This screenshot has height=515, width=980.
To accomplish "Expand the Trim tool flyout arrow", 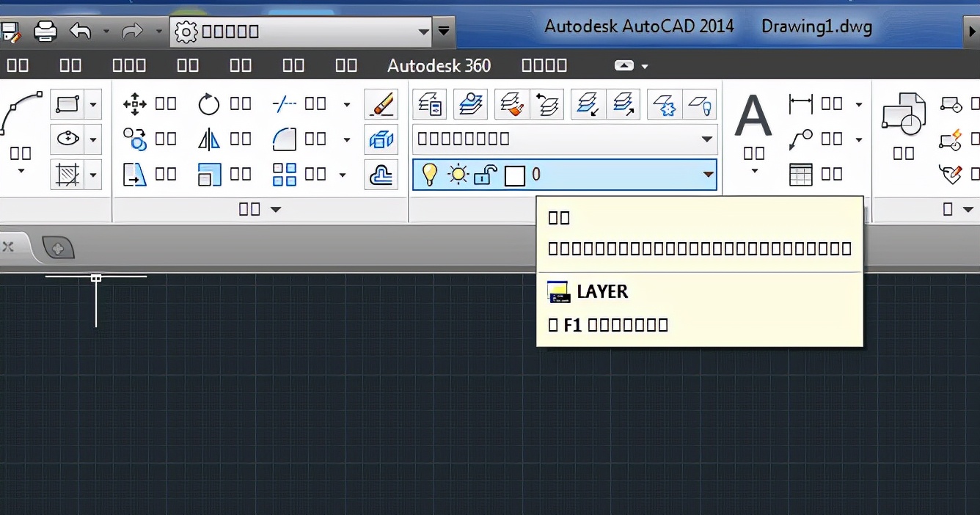I will tap(347, 104).
